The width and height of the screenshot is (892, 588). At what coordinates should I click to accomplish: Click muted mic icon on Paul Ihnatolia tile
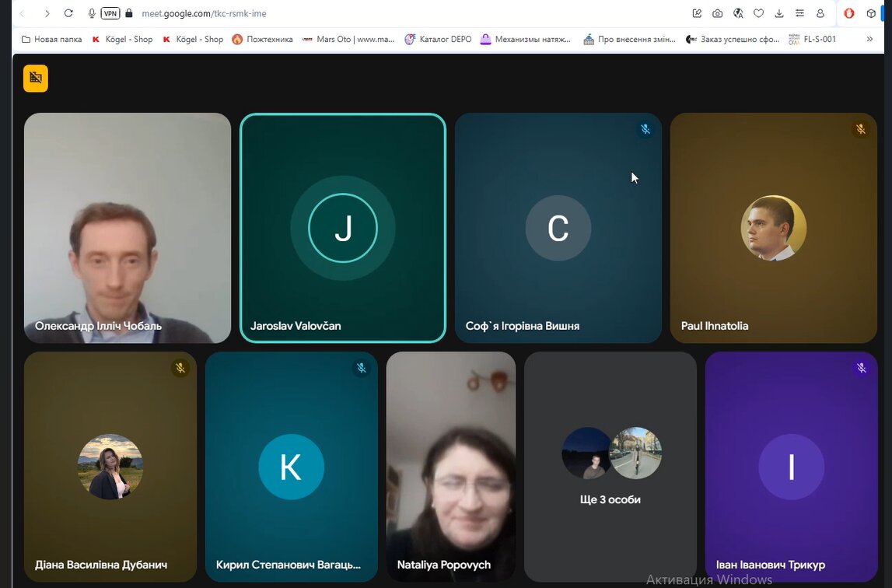click(861, 129)
